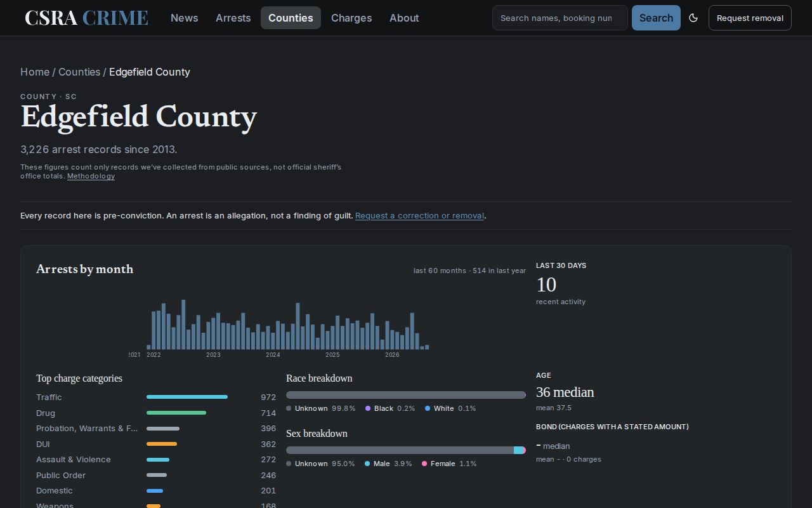Toggle dark mode moon icon
The height and width of the screenshot is (508, 812).
point(693,18)
